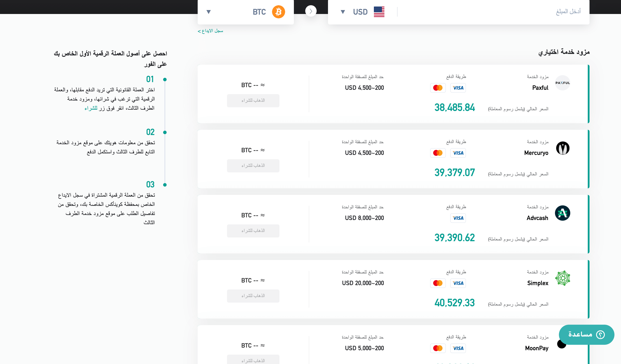This screenshot has width=621, height=364.
Task: Click the 'الذهاب للشراء' buy button for Advcash
Action: pos(253,231)
